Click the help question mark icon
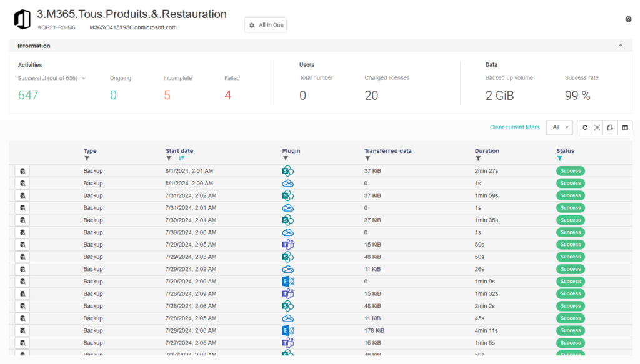640x364 pixels. pos(628,19)
